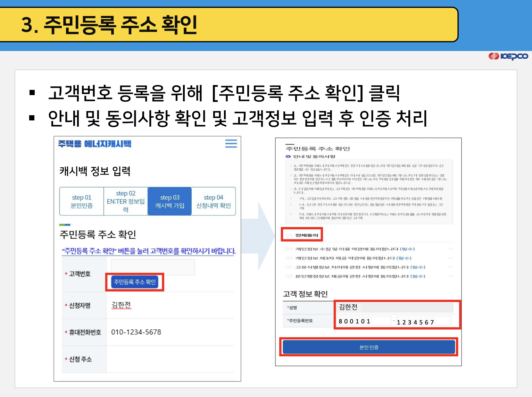The width and height of the screenshot is (532, 397).
Task: Check 개인정보 수집 및 이용 약관 consent
Action: coord(289,249)
